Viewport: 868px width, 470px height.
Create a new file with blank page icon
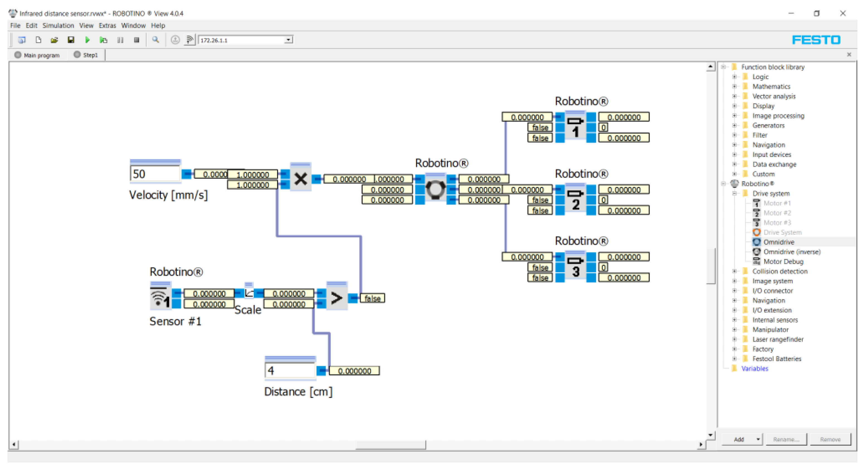point(38,40)
